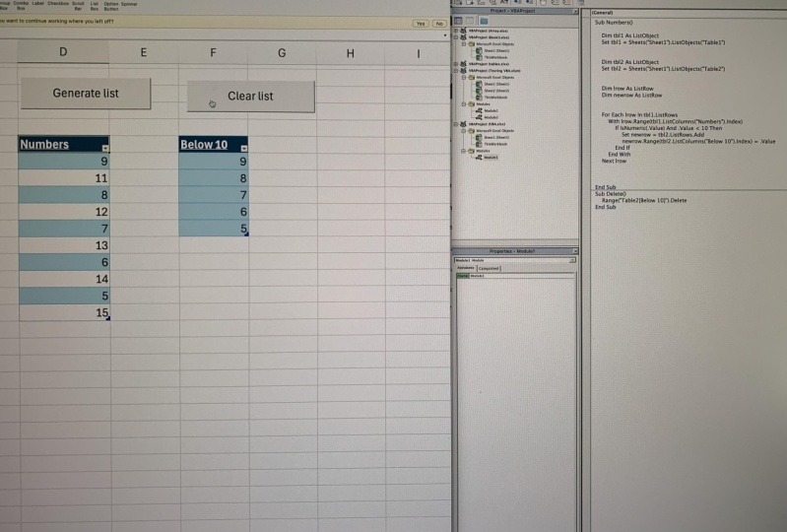
Task: Click 'Dim newrow As ListRow' code line
Action: coord(632,95)
